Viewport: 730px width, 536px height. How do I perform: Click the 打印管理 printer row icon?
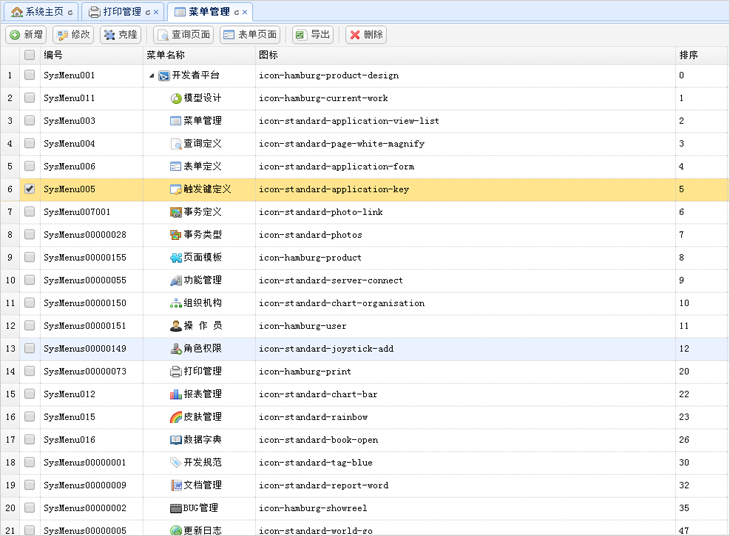[176, 372]
